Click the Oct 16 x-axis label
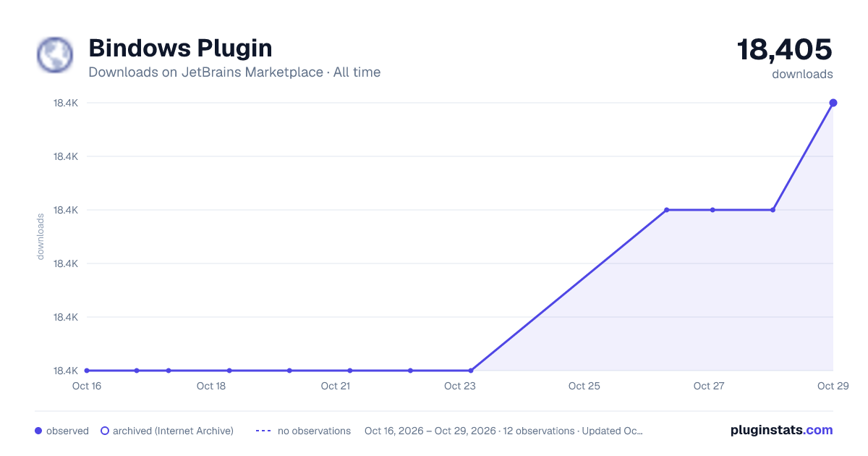Screen dimensions: 868x456 click(87, 386)
